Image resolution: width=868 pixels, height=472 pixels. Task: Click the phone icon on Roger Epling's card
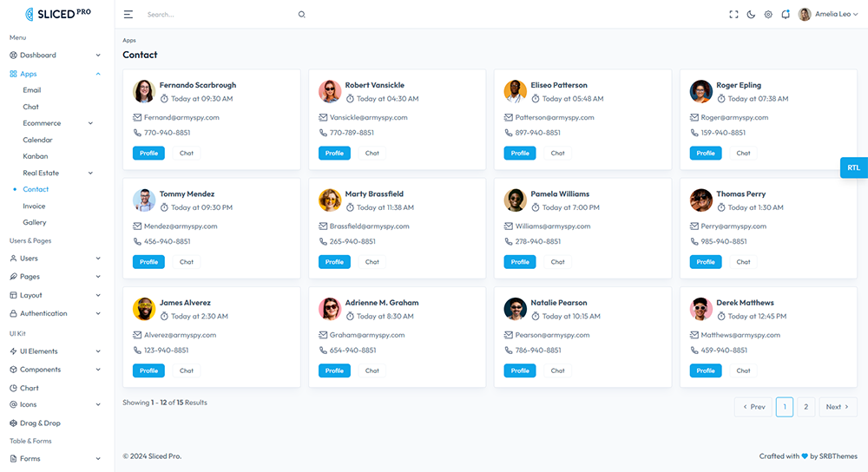[694, 133]
